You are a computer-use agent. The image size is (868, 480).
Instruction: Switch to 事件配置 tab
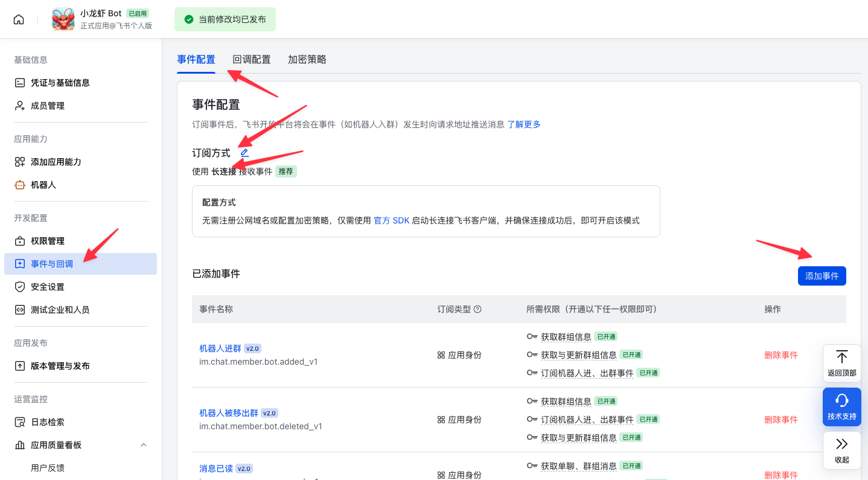coord(196,59)
